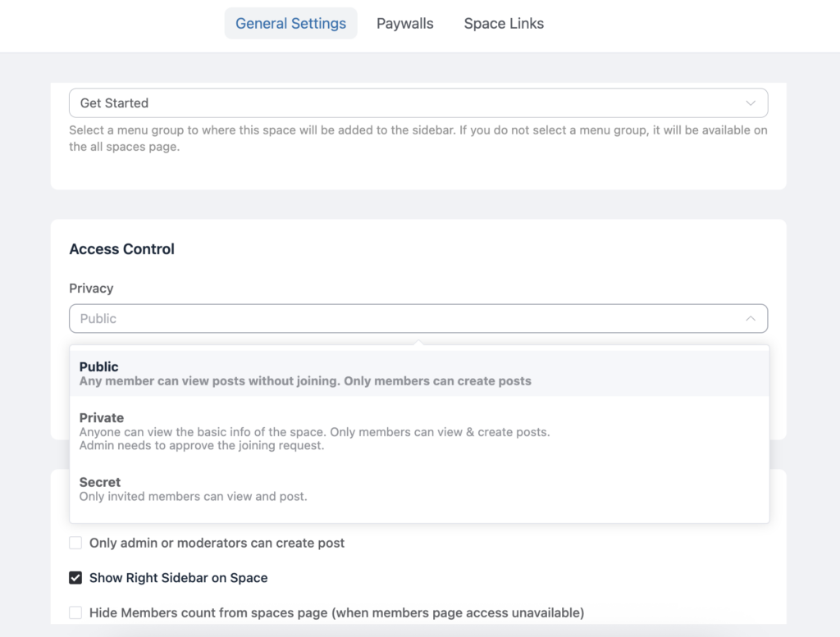Viewport: 840px width, 637px height.
Task: Check "Hide Members count from spaces page"
Action: pyautogui.click(x=75, y=612)
